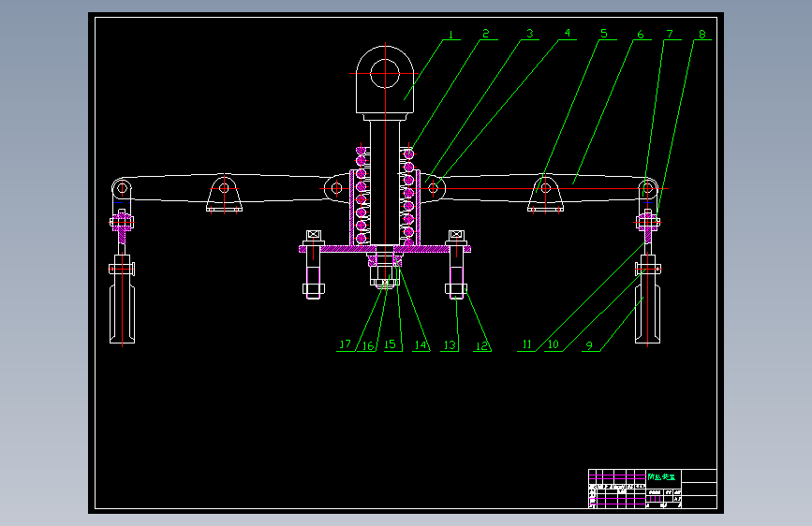This screenshot has height=526, width=812.
Task: Select the lifting eye ring at top
Action: click(385, 74)
